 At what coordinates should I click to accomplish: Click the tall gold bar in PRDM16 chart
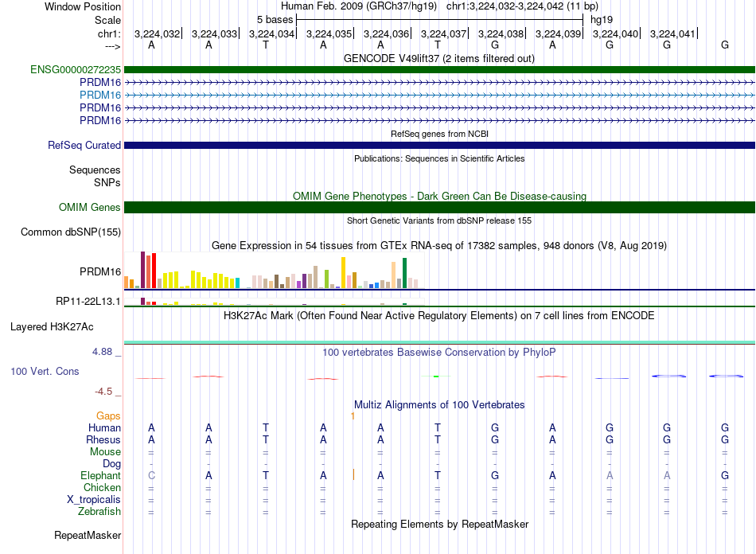click(x=343, y=273)
